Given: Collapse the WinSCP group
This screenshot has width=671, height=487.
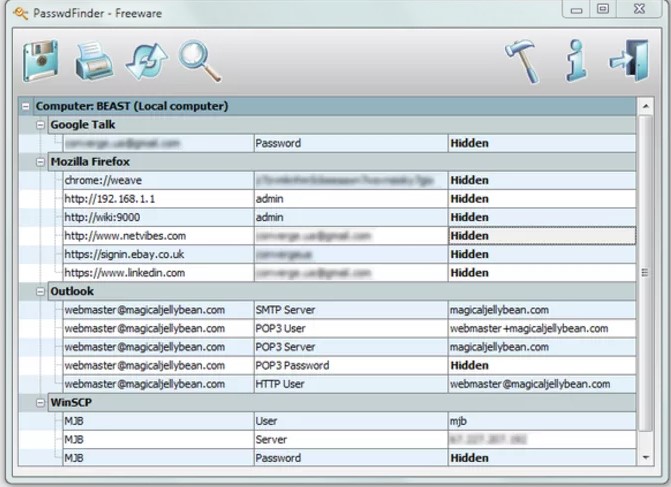Looking at the screenshot, I should pos(40,403).
